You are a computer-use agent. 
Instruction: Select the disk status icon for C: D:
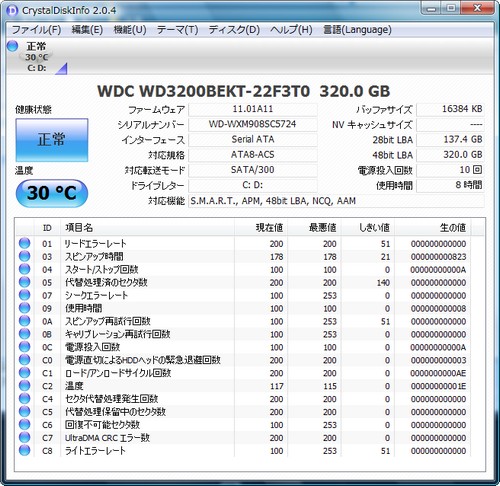tap(12, 46)
